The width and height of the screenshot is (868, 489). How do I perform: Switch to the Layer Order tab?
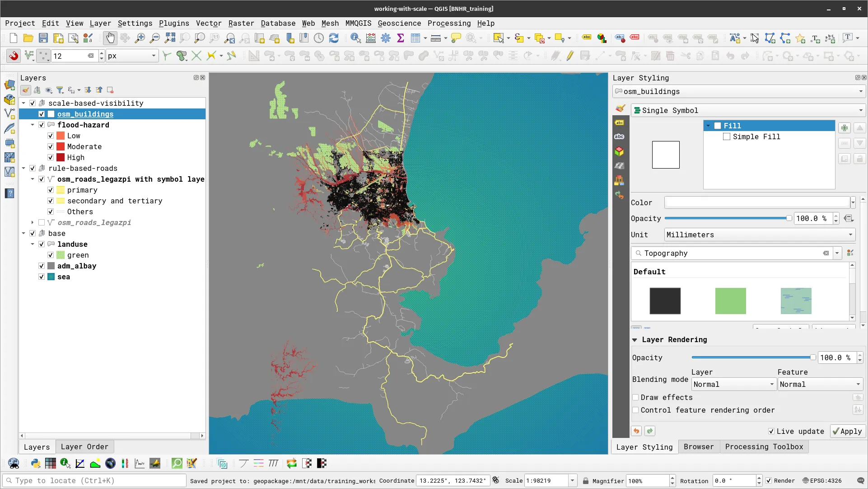[84, 447]
